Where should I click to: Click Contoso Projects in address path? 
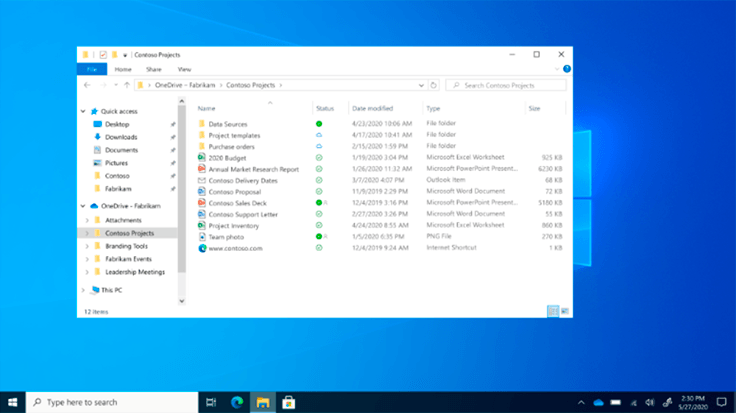[x=251, y=85]
